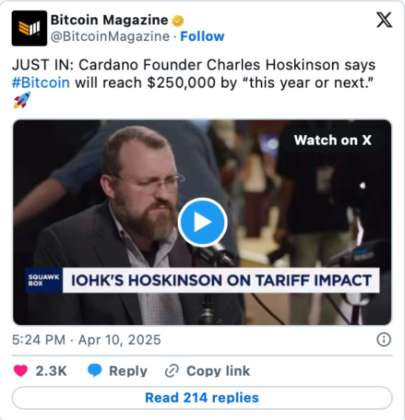Click the blue reply bubble icon
The image size is (405, 420).
[x=94, y=371]
